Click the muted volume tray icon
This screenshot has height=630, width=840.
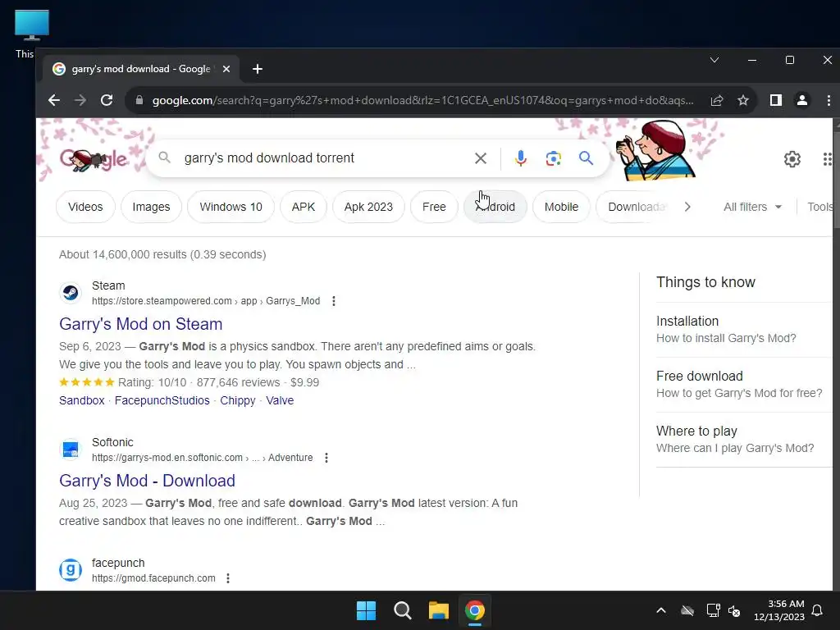734,610
